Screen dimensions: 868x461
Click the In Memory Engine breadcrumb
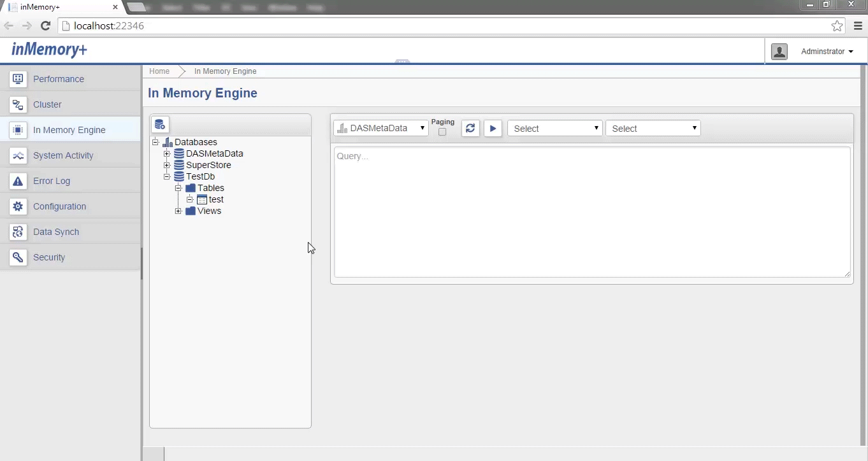tap(226, 71)
